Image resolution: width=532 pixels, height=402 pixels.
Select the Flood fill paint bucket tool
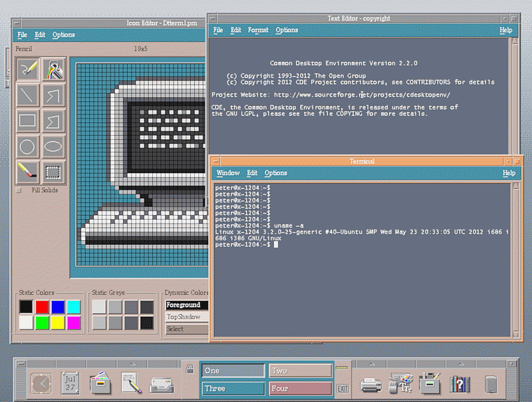(53, 69)
